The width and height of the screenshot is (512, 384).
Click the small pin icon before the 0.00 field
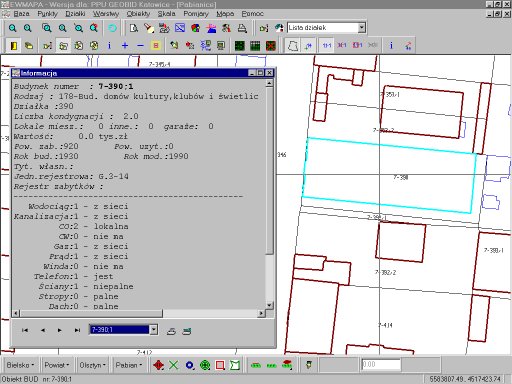309,364
